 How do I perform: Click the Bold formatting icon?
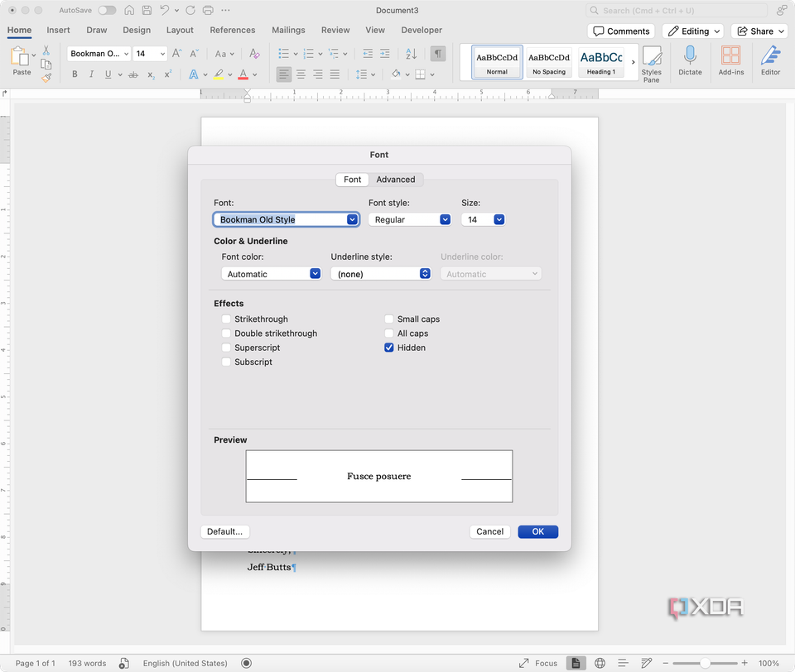pyautogui.click(x=75, y=74)
